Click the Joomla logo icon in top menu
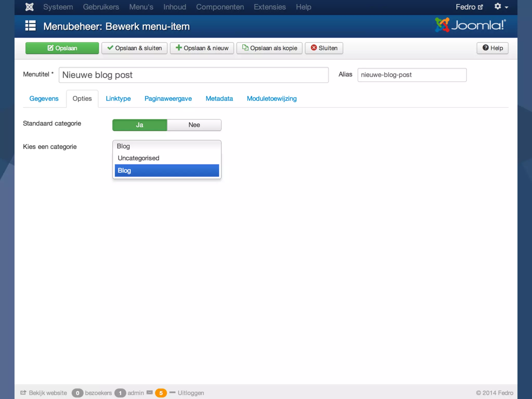This screenshot has width=532, height=399. tap(29, 7)
